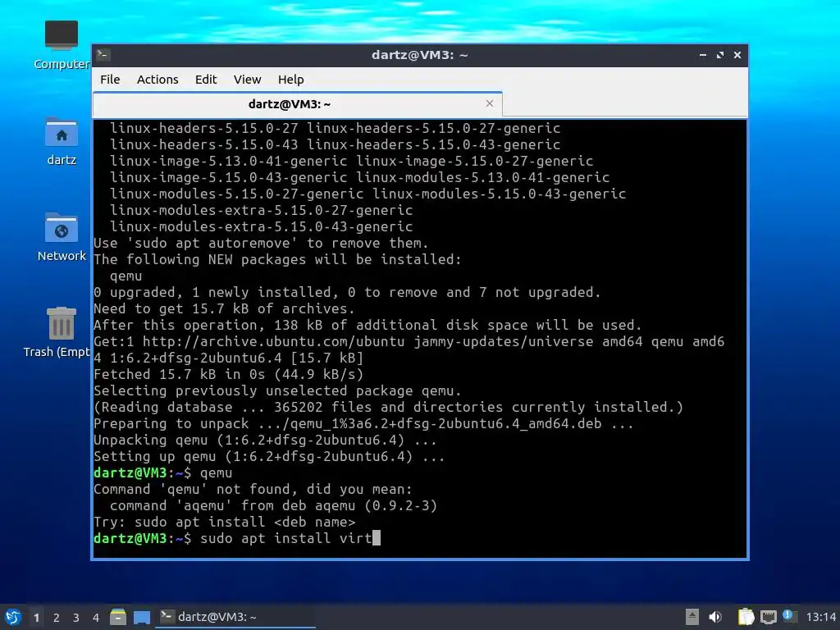Image resolution: width=840 pixels, height=630 pixels.
Task: Open the update notifier tray icon
Action: [788, 616]
